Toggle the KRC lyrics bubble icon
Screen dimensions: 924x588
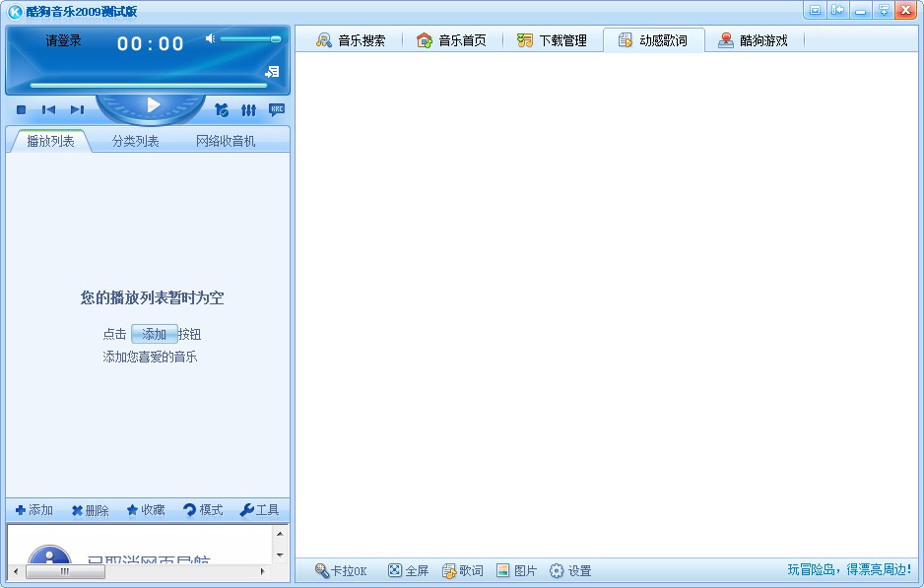(277, 109)
